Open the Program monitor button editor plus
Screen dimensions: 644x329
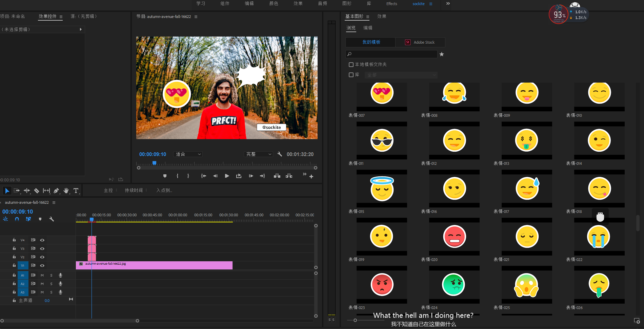click(x=311, y=176)
